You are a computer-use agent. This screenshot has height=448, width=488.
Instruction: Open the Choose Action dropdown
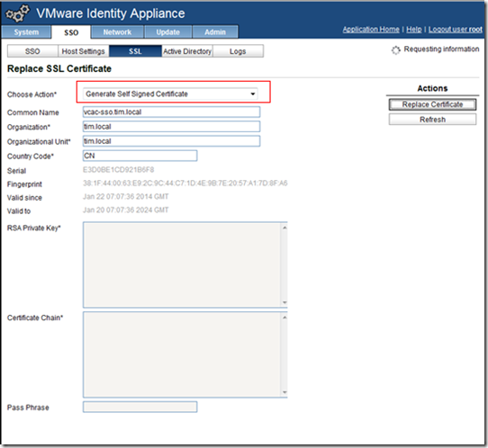[x=170, y=94]
